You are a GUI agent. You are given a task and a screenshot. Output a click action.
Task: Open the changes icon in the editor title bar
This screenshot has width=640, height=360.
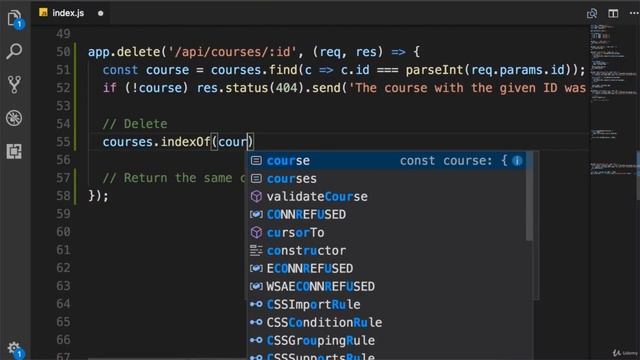tap(592, 13)
